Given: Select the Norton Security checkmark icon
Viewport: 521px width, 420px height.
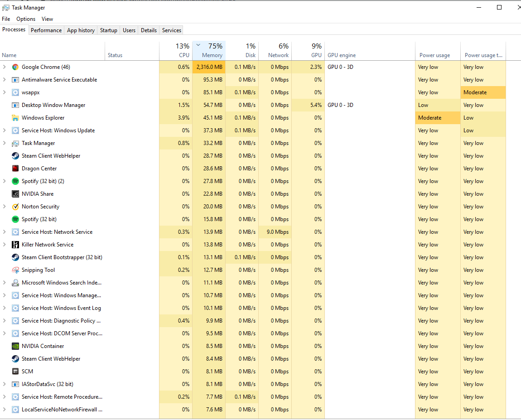Looking at the screenshot, I should (x=15, y=207).
